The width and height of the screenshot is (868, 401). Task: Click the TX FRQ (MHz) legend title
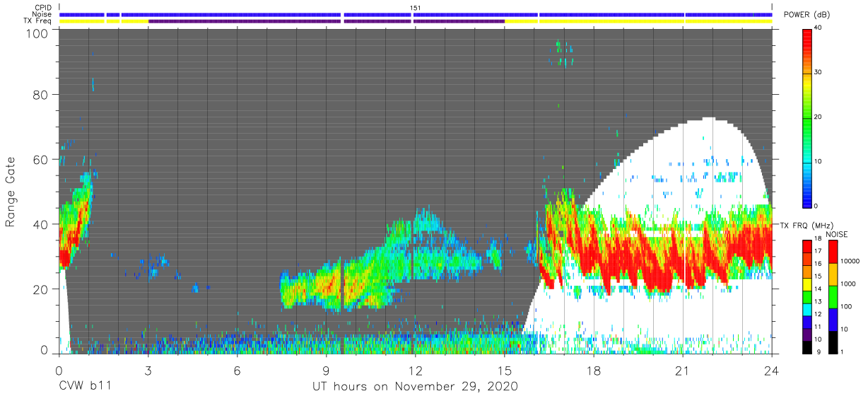coord(807,225)
